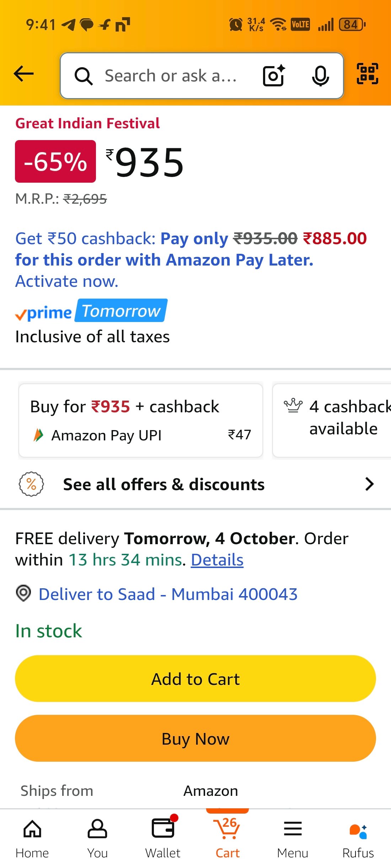Open the Amazon Pay UPI cashback card
391x868 pixels.
141,420
